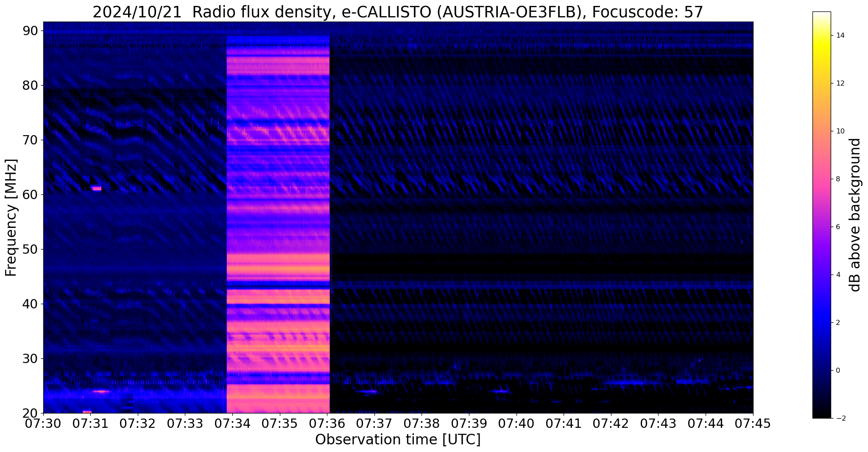The image size is (868, 452).
Task: Click the 50 MHz frequency tick label
Action: [31, 249]
